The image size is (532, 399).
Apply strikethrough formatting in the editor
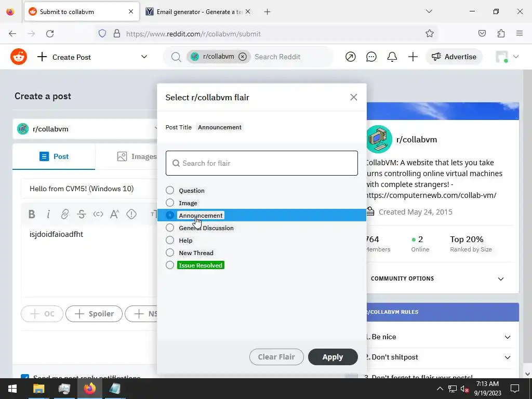[x=82, y=214]
